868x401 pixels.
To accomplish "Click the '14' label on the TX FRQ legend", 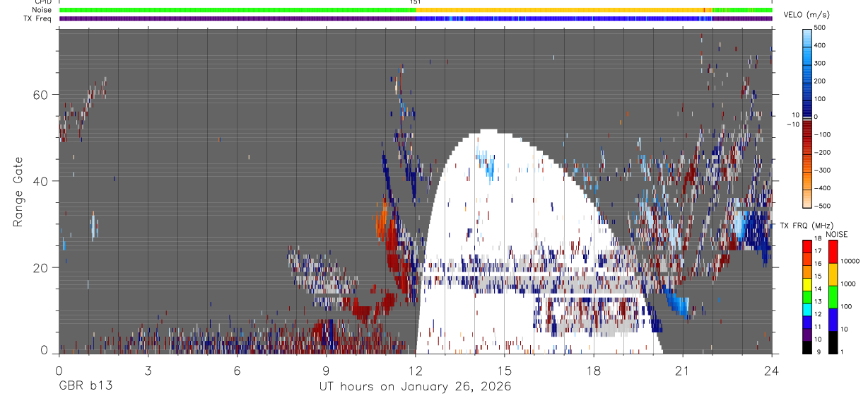I will click(819, 289).
